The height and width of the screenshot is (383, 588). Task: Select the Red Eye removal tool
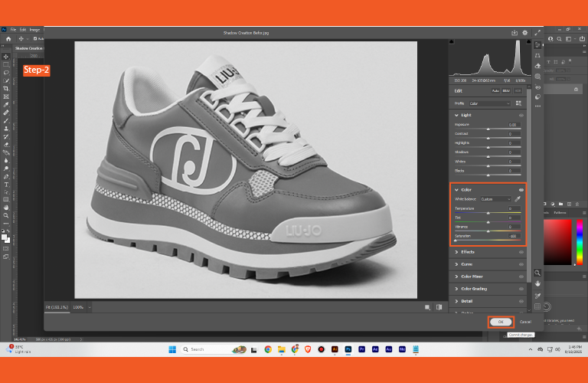coord(538,87)
